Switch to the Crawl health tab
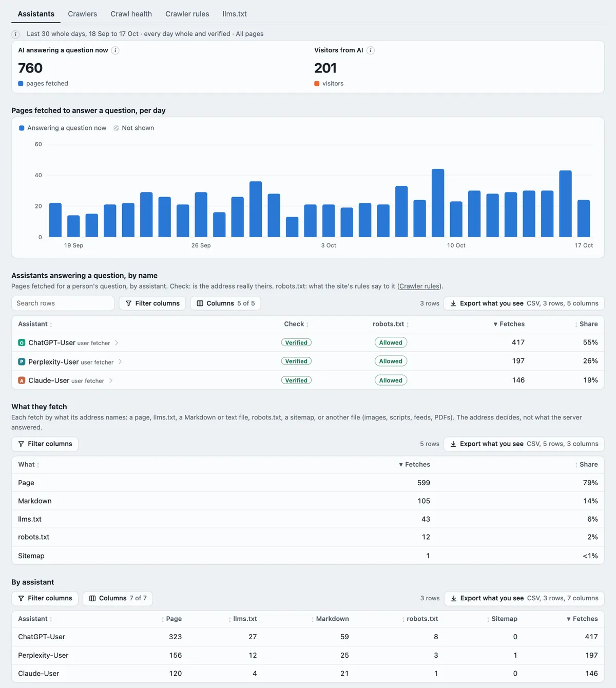 (131, 14)
